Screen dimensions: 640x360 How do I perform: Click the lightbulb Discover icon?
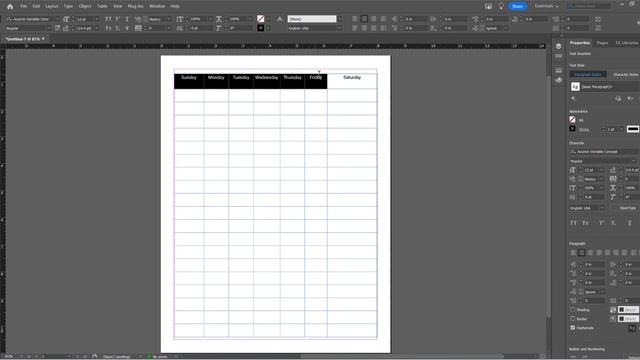[x=501, y=7]
